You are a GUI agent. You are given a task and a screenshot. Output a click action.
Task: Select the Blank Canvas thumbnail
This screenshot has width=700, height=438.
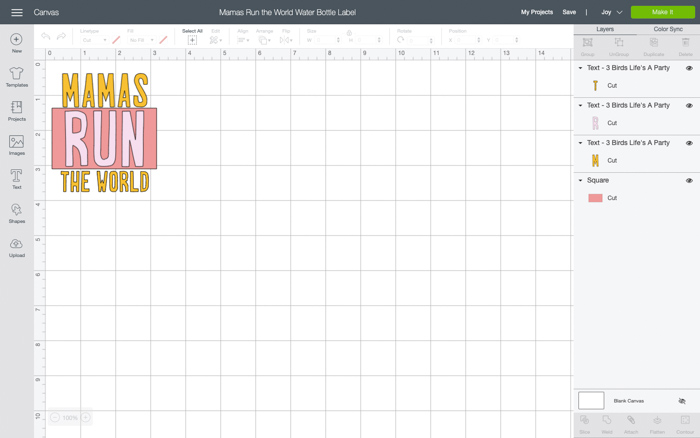(591, 401)
